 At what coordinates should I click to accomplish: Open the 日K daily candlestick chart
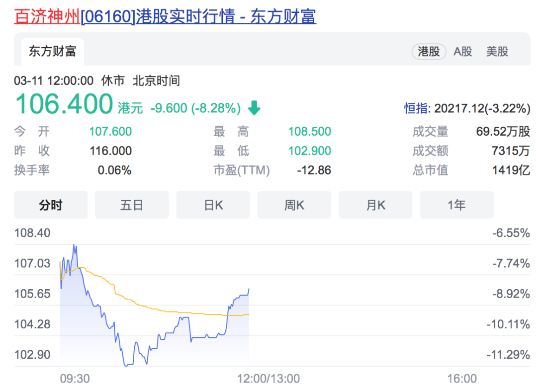[x=213, y=205]
